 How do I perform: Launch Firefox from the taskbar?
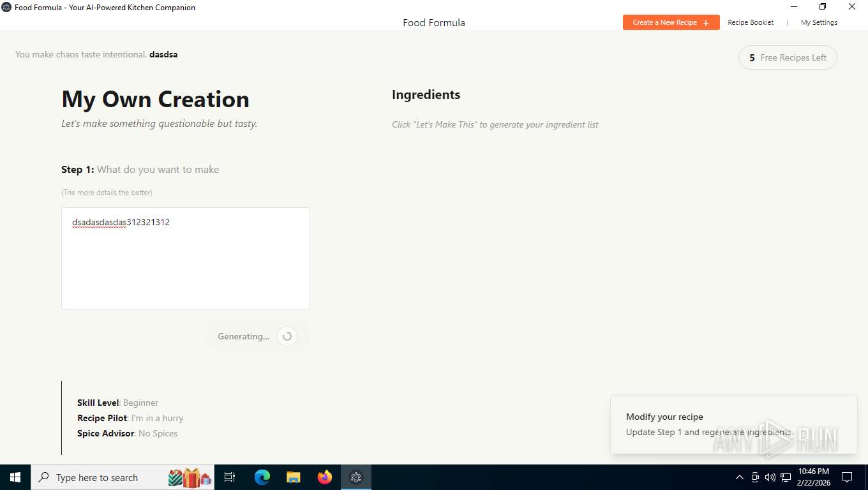325,477
